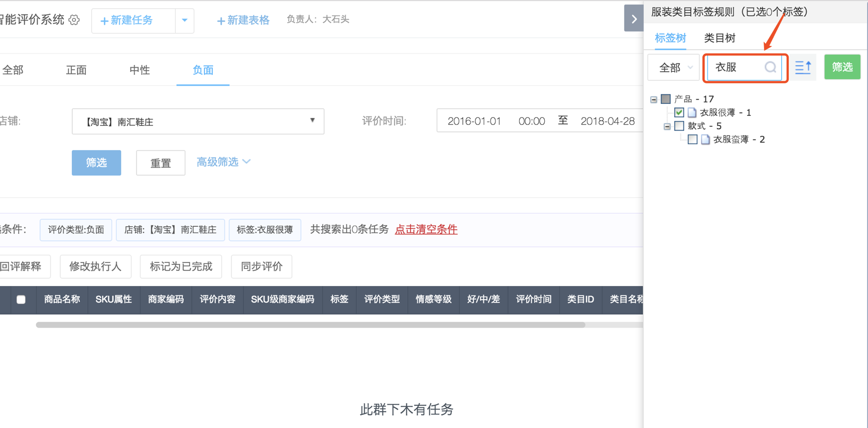
Task: Click the magnifier search icon in tag search box
Action: point(770,67)
